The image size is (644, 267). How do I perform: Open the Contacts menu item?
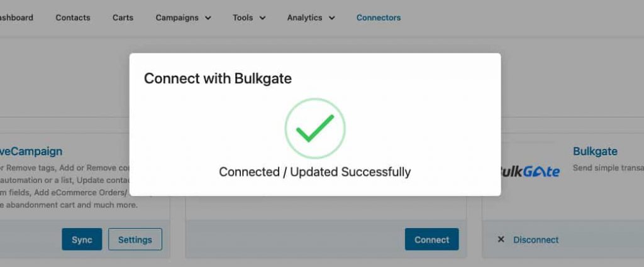point(73,18)
